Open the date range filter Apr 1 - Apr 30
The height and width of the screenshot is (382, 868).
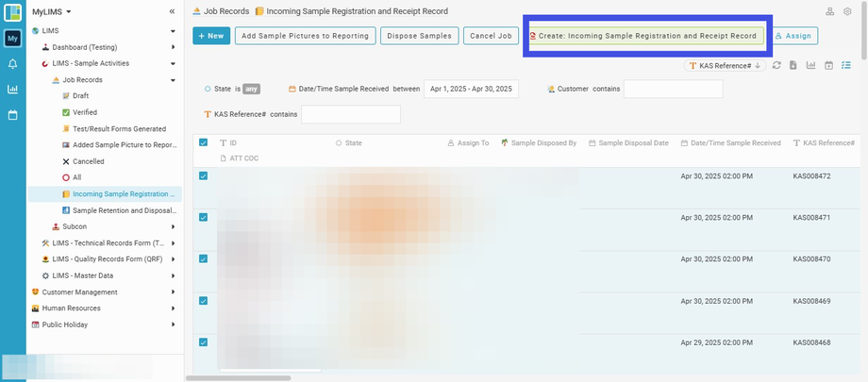coord(471,89)
